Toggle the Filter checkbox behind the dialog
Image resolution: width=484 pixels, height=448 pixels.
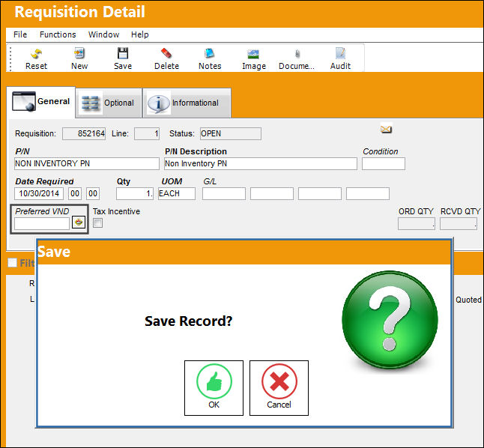tap(12, 263)
